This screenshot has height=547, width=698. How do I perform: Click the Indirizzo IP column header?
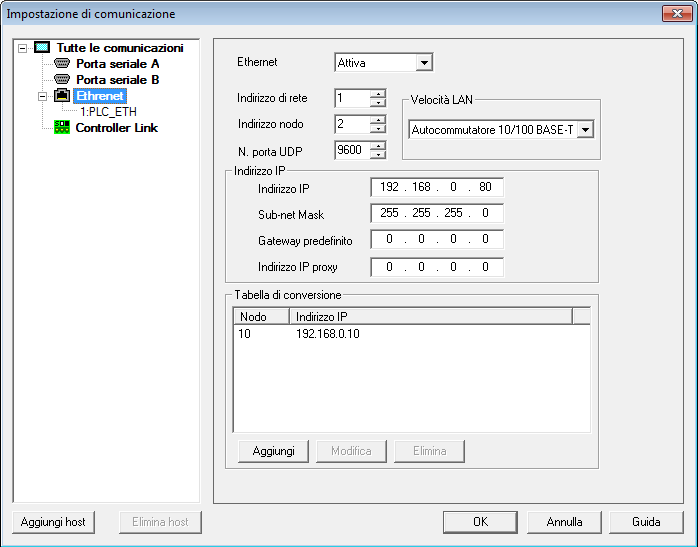pos(430,316)
